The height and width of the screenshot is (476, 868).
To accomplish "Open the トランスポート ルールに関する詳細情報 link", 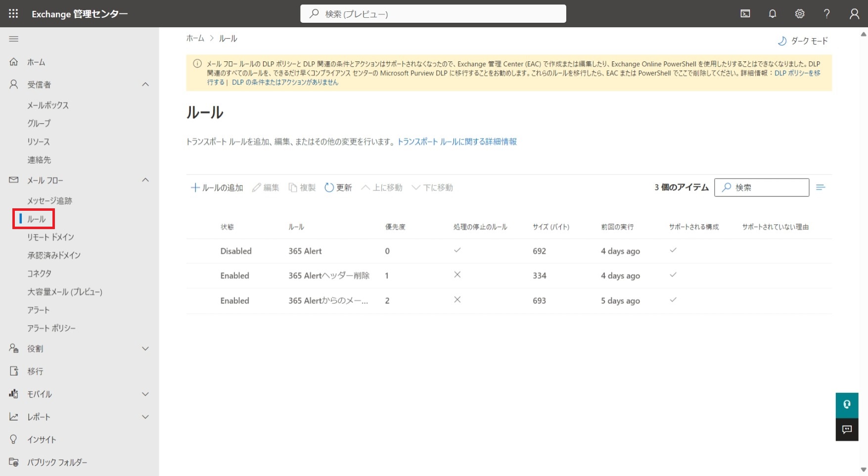I will [x=457, y=142].
